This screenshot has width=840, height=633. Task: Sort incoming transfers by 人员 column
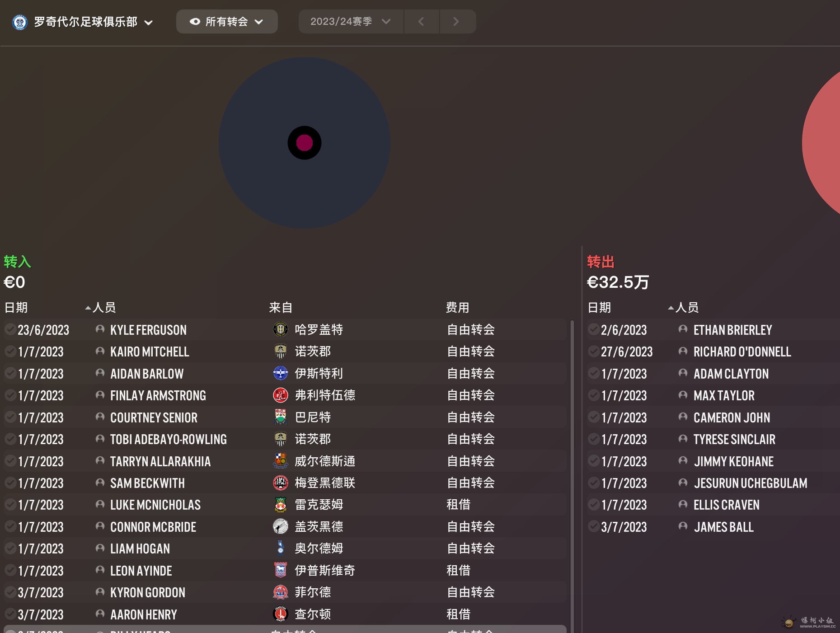[x=104, y=308]
